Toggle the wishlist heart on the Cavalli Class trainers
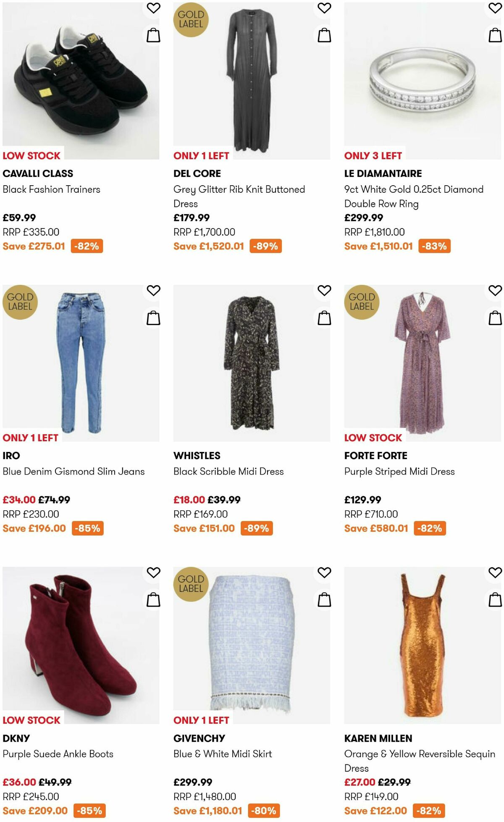This screenshot has width=504, height=822. 154,9
